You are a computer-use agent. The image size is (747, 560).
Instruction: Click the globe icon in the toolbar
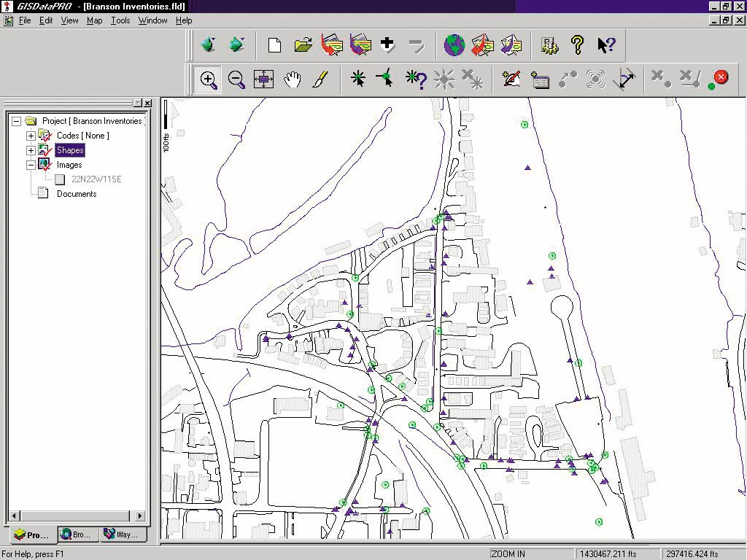[x=454, y=45]
